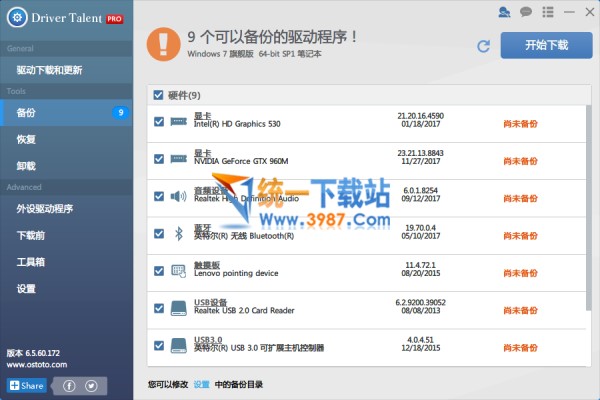Image resolution: width=600 pixels, height=400 pixels.
Task: Open the list menu icon
Action: click(x=548, y=12)
